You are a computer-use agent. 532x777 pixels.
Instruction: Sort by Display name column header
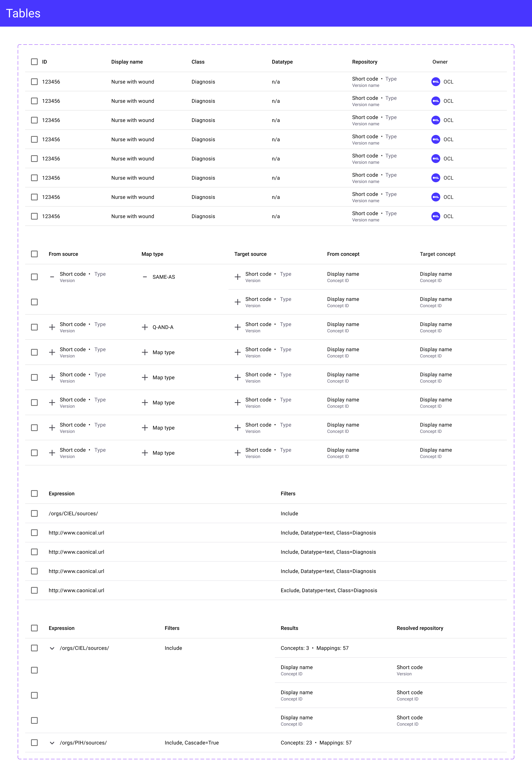pos(127,62)
